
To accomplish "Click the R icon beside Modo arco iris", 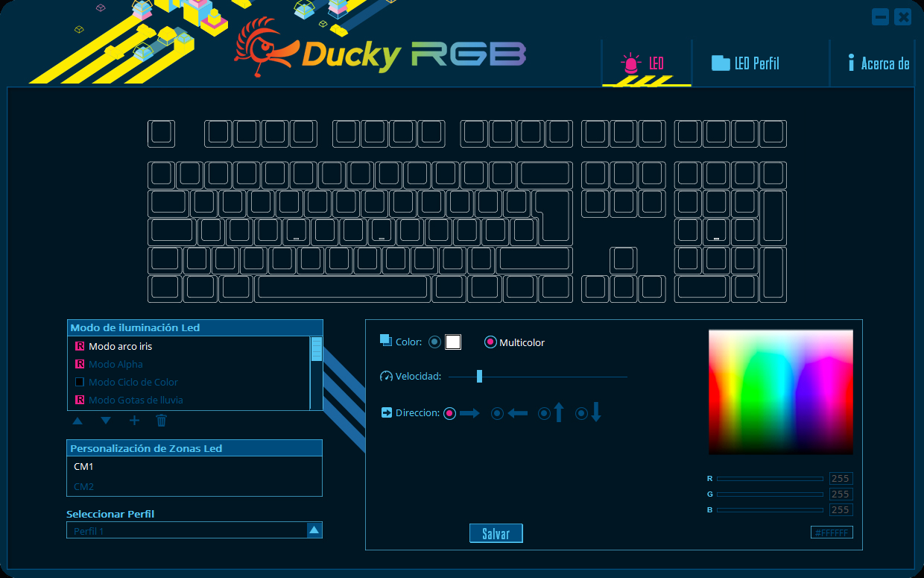I will 80,346.
